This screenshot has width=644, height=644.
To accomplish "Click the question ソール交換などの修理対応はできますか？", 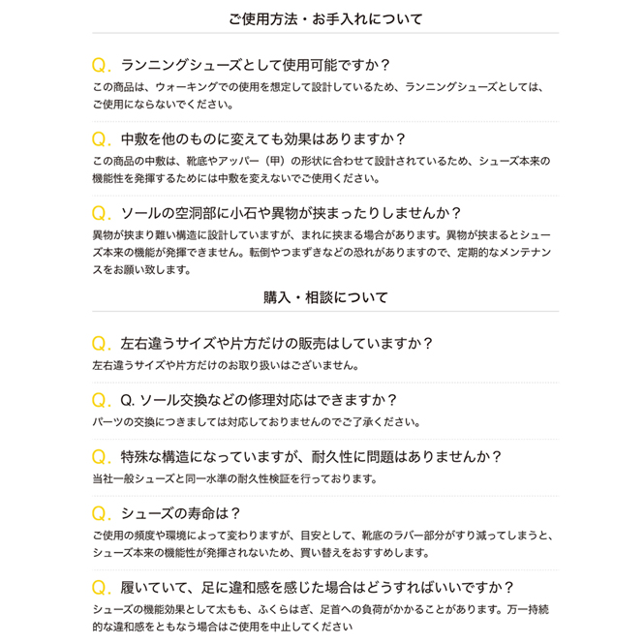I will 259,400.
